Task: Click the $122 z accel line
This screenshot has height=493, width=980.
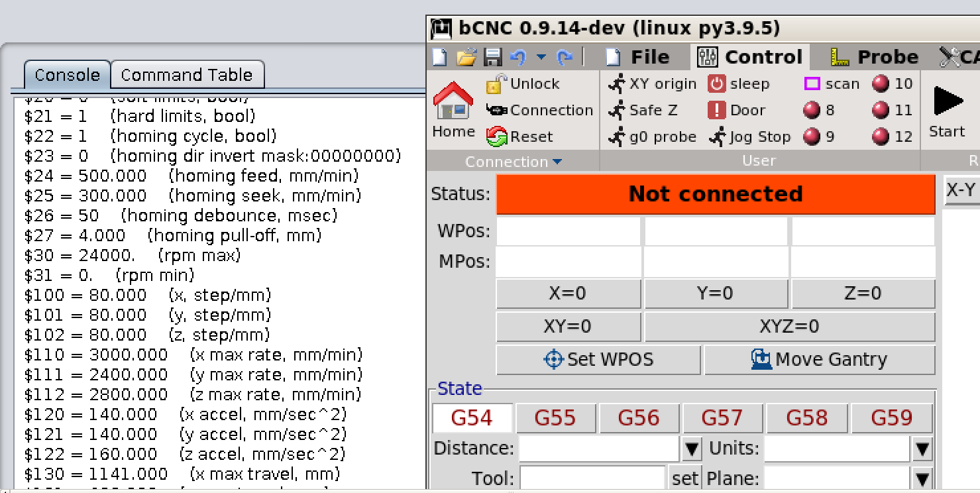Action: [186, 455]
